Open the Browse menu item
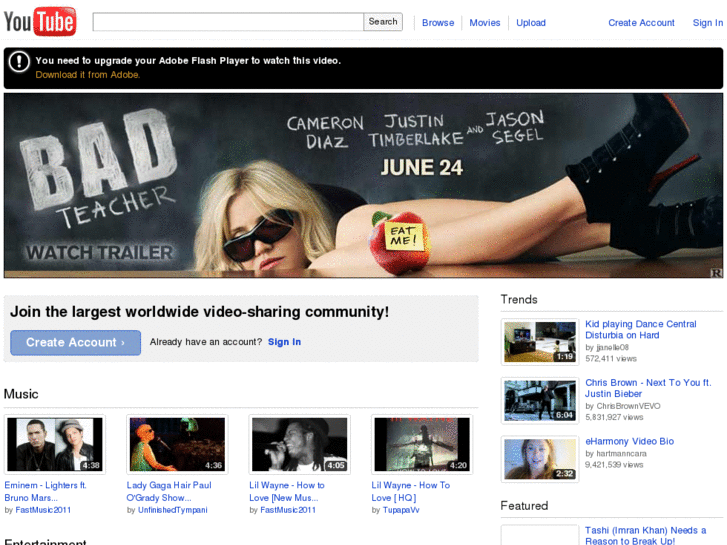The width and height of the screenshot is (727, 545). pyautogui.click(x=438, y=23)
